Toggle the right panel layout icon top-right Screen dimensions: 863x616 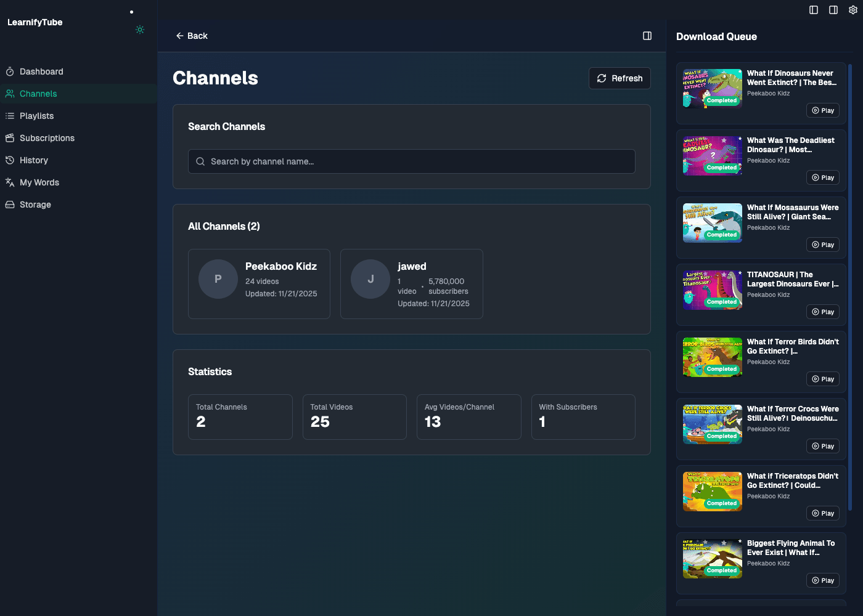click(x=833, y=10)
